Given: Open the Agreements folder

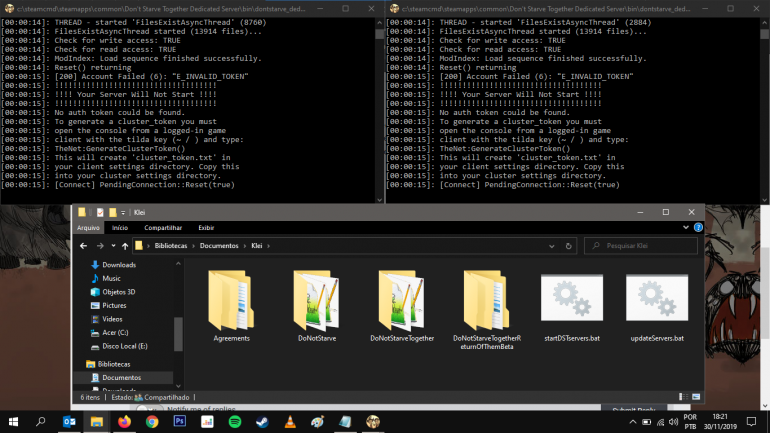Looking at the screenshot, I should coord(231,305).
